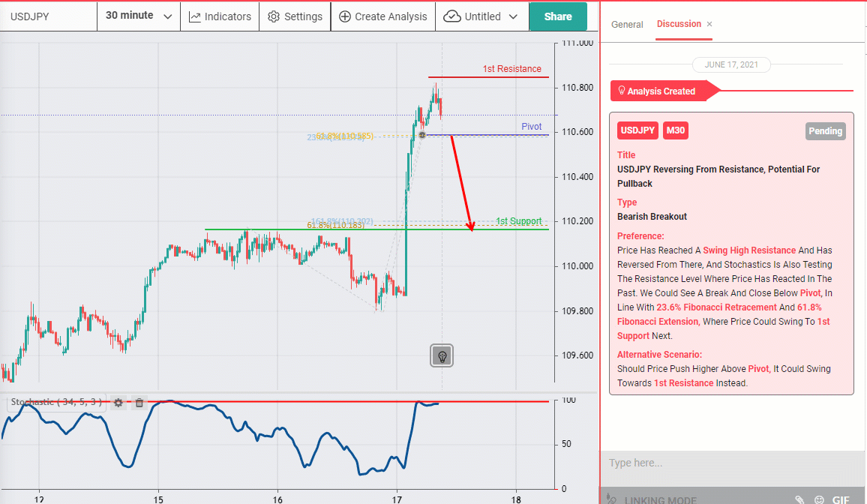Click the 1st Resistance link in Alternative Scenario
Image resolution: width=867 pixels, height=504 pixels.
tap(683, 383)
